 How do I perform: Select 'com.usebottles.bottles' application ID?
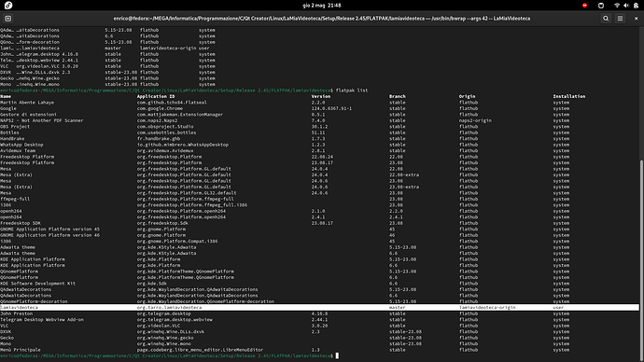(x=166, y=132)
